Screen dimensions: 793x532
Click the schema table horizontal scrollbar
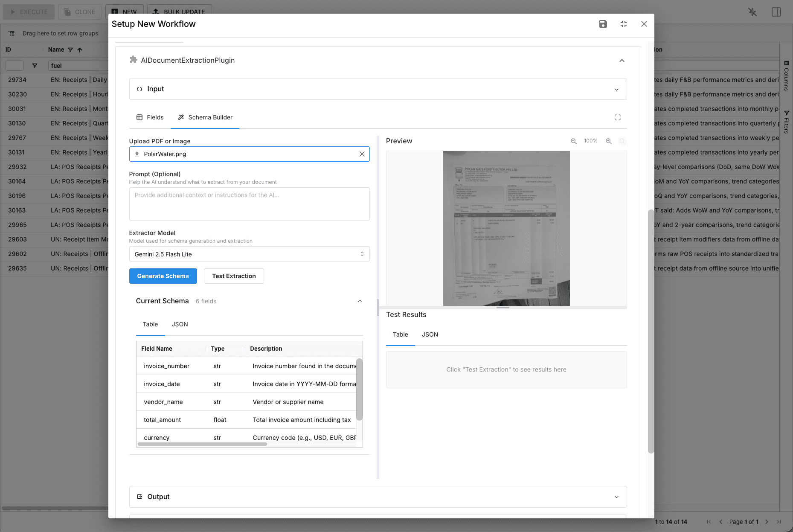[x=202, y=444]
